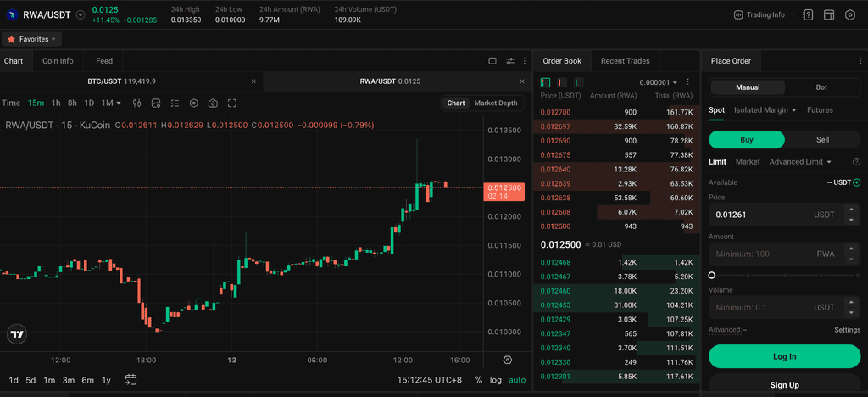This screenshot has width=868, height=397.
Task: Enter fullscreen chart mode
Action: pyautogui.click(x=232, y=103)
